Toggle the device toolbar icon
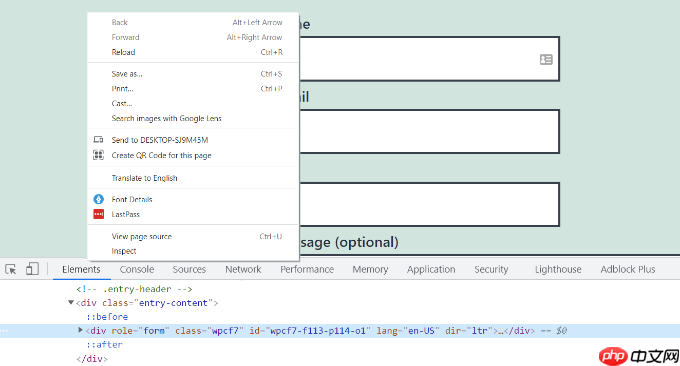680x366 pixels. (32, 269)
